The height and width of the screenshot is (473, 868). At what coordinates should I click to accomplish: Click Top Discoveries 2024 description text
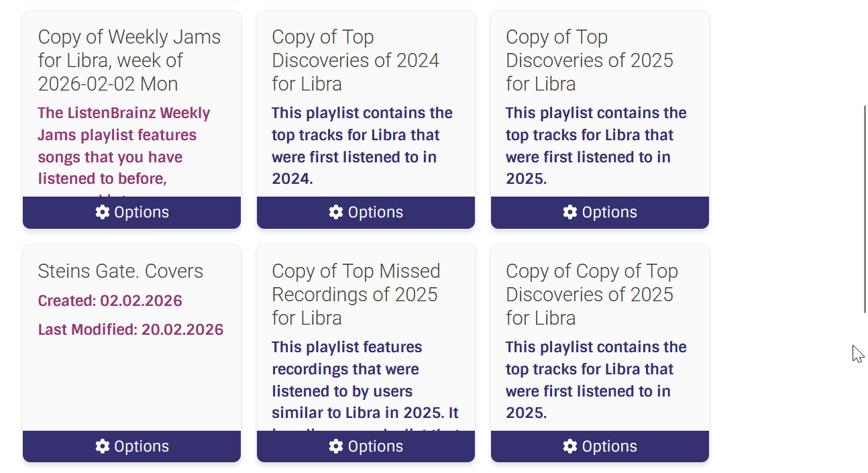[x=362, y=146]
